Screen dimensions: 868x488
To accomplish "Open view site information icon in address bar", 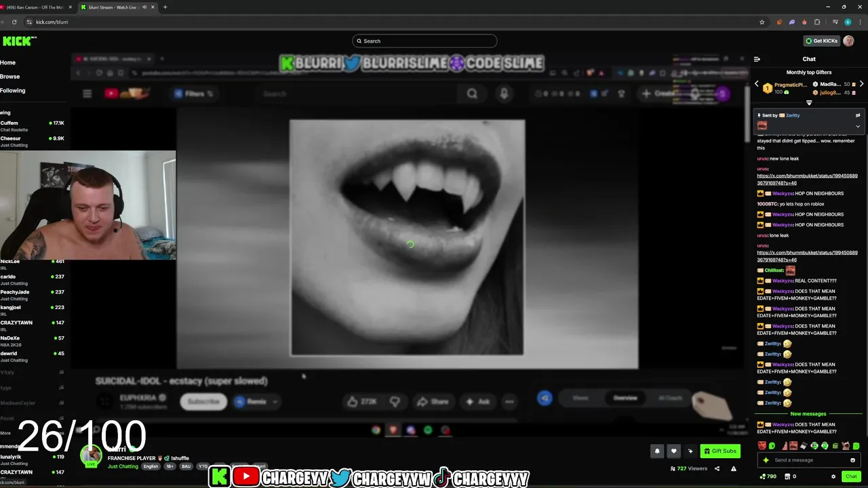I will tap(28, 22).
